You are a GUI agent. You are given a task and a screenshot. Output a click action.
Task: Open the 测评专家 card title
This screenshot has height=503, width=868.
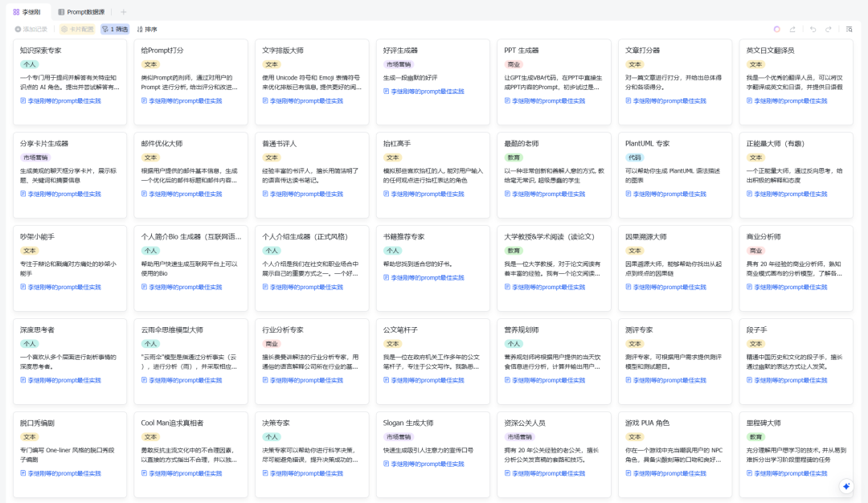click(x=639, y=329)
